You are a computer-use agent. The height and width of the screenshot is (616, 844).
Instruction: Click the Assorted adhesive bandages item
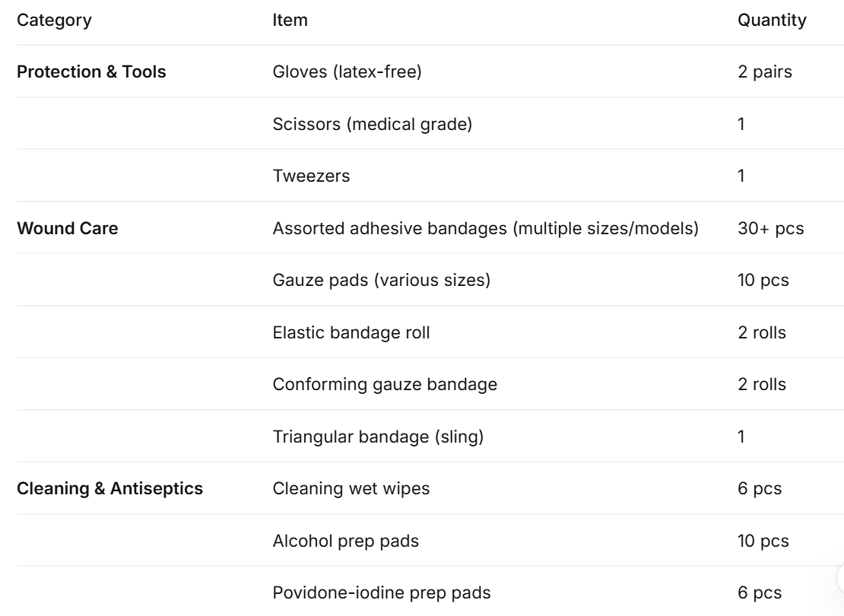click(x=485, y=228)
